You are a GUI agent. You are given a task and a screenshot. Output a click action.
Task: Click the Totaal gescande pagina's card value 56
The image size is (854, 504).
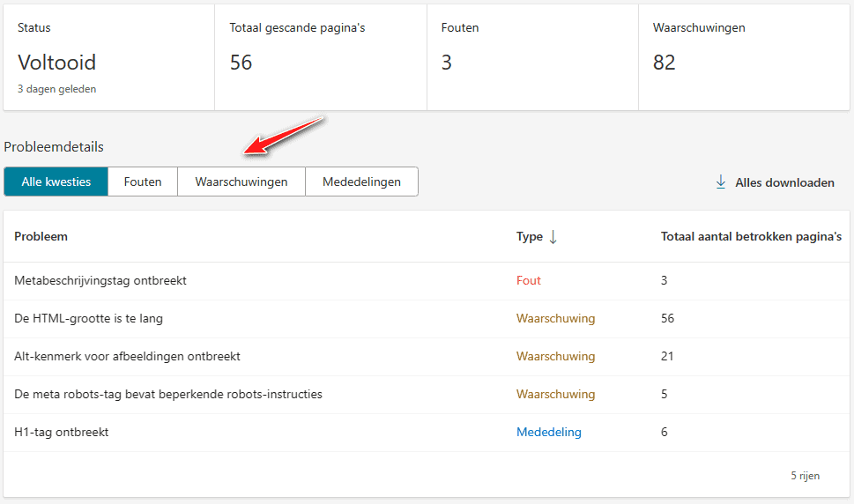click(241, 63)
